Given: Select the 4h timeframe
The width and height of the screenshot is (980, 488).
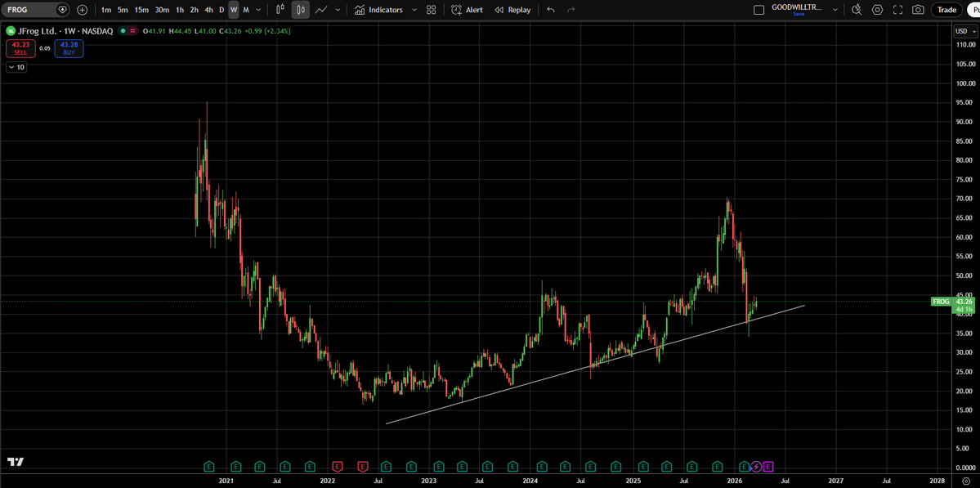Looking at the screenshot, I should coord(208,10).
